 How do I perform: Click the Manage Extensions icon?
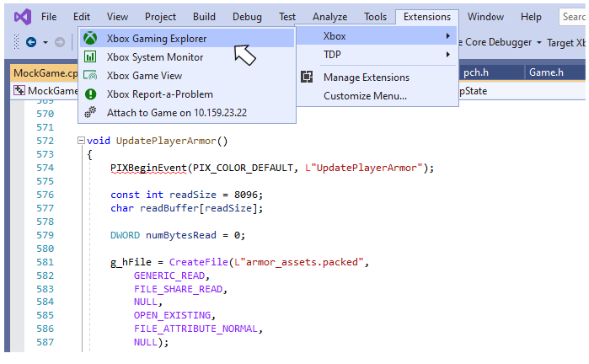(307, 77)
